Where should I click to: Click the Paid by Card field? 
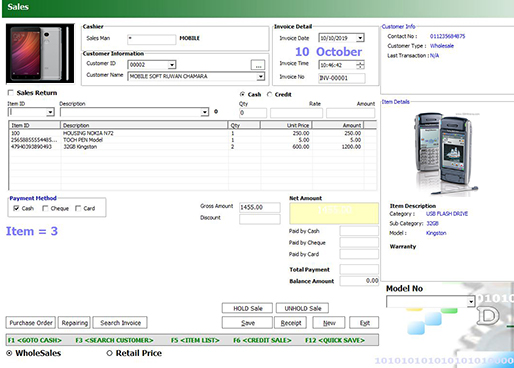[x=359, y=254]
